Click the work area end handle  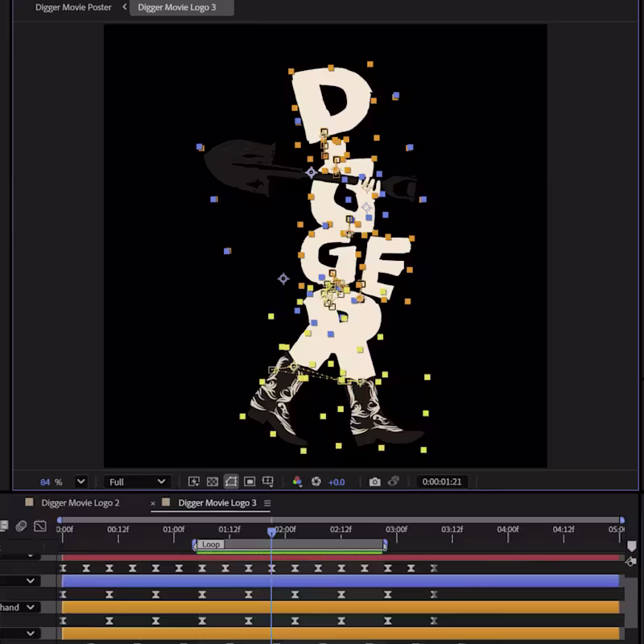(621, 520)
